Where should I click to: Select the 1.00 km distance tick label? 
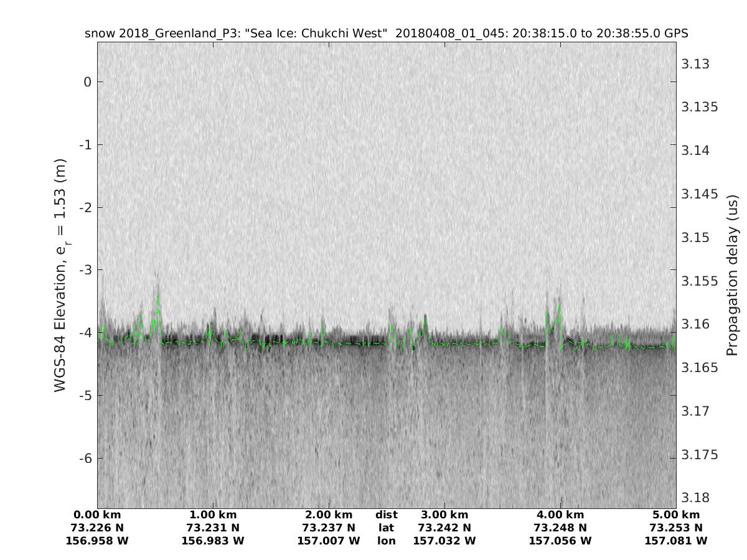(x=213, y=515)
